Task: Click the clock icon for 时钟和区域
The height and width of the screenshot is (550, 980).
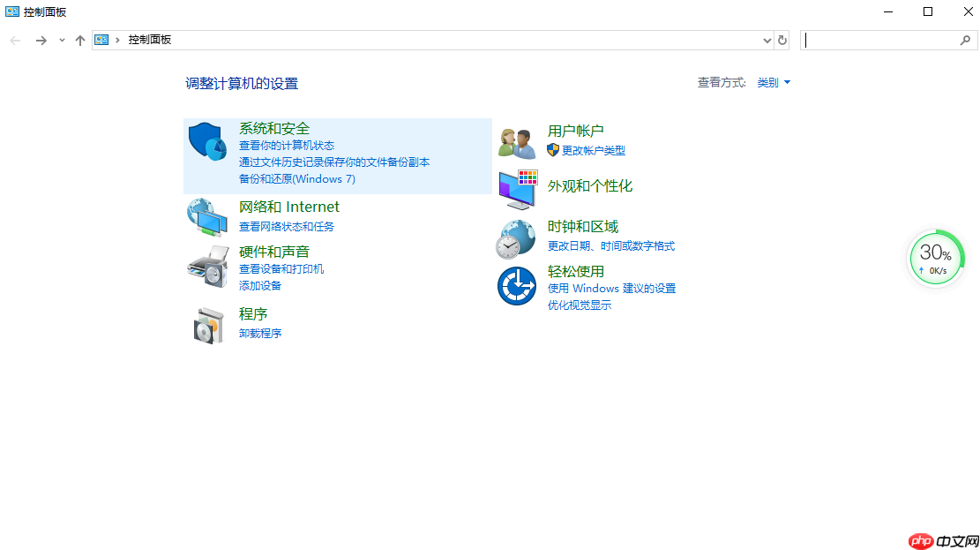Action: coord(516,237)
